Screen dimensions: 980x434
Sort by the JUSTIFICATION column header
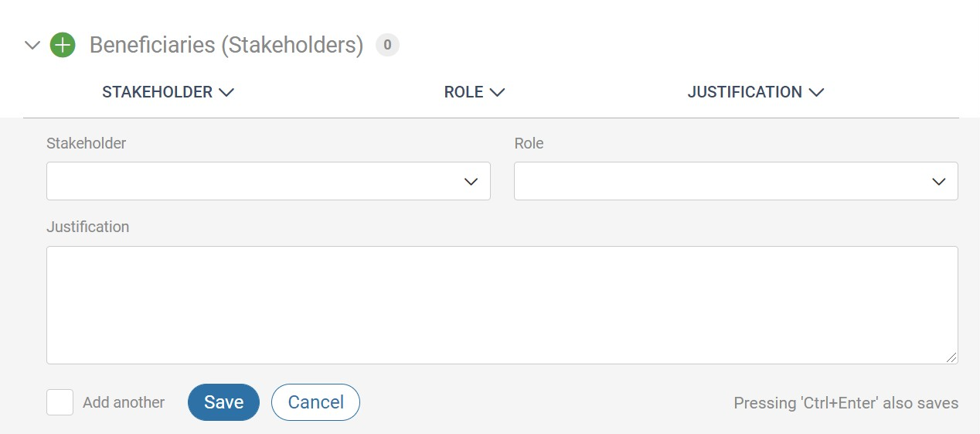pos(745,92)
